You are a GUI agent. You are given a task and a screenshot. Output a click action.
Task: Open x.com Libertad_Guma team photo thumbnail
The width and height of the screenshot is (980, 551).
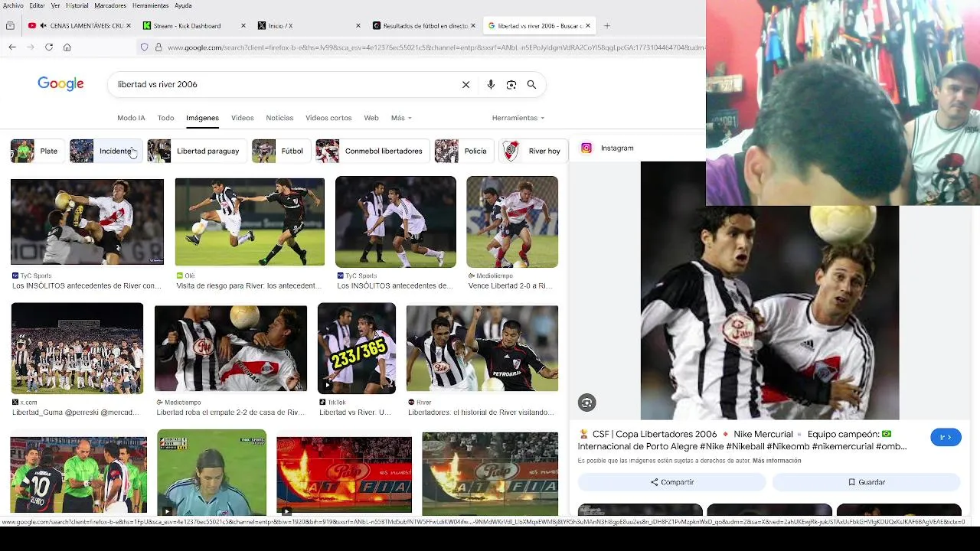coord(77,349)
